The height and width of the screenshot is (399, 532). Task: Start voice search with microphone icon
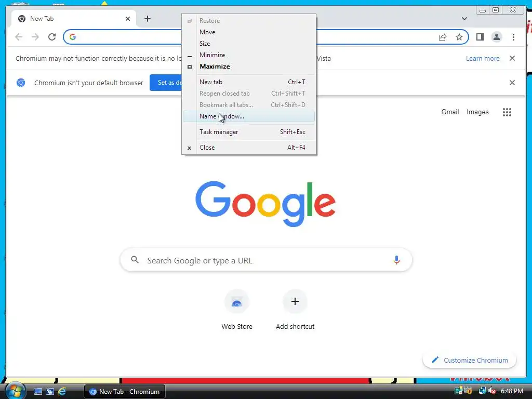396,260
